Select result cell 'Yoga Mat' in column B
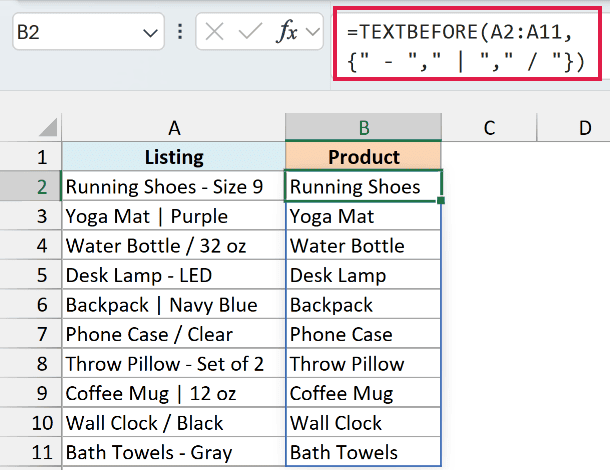 click(363, 216)
